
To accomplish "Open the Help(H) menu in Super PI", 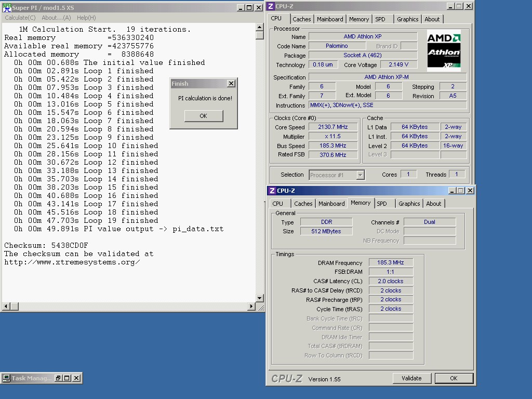I will point(86,18).
